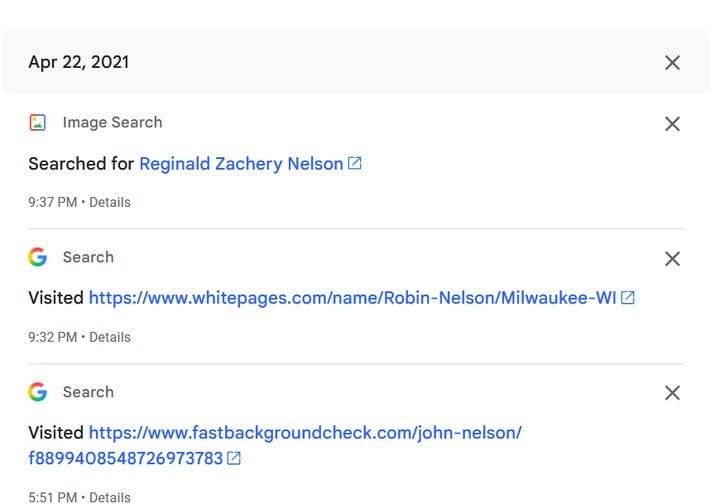Click external link icon after fastbackgroundcheck URL
Screen dimensions: 720x504
point(234,459)
